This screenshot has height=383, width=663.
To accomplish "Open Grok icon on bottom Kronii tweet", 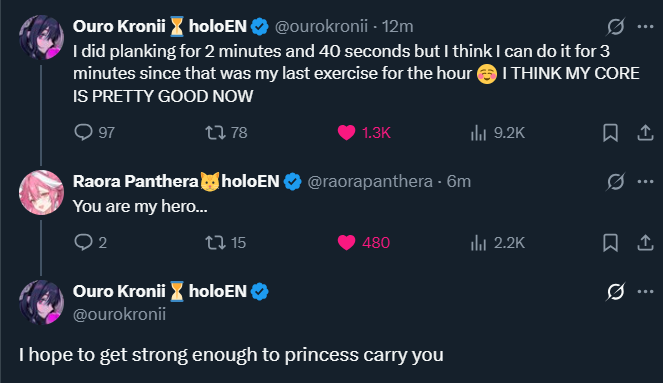I will point(615,292).
